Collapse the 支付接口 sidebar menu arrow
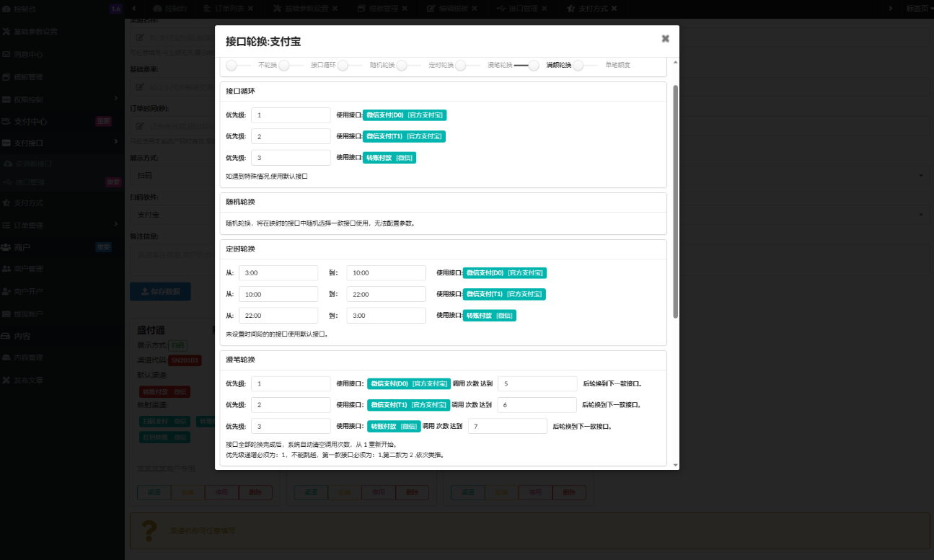 pos(116,142)
